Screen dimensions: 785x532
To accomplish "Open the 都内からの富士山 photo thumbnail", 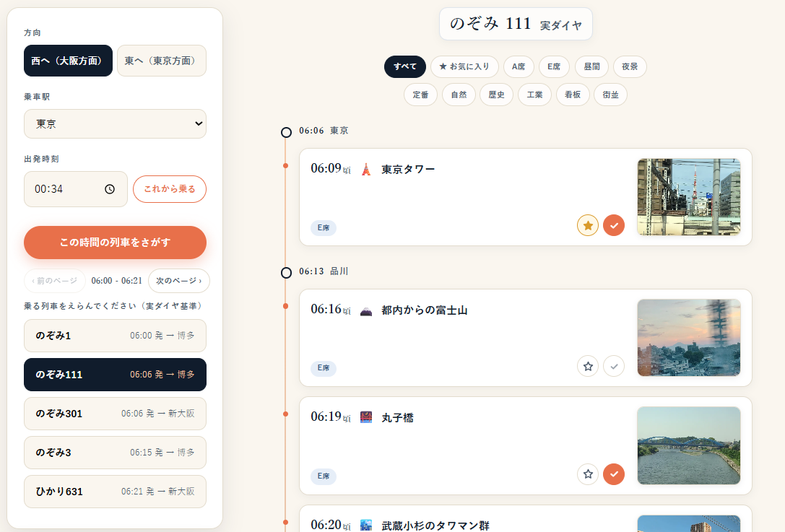I will [x=689, y=337].
